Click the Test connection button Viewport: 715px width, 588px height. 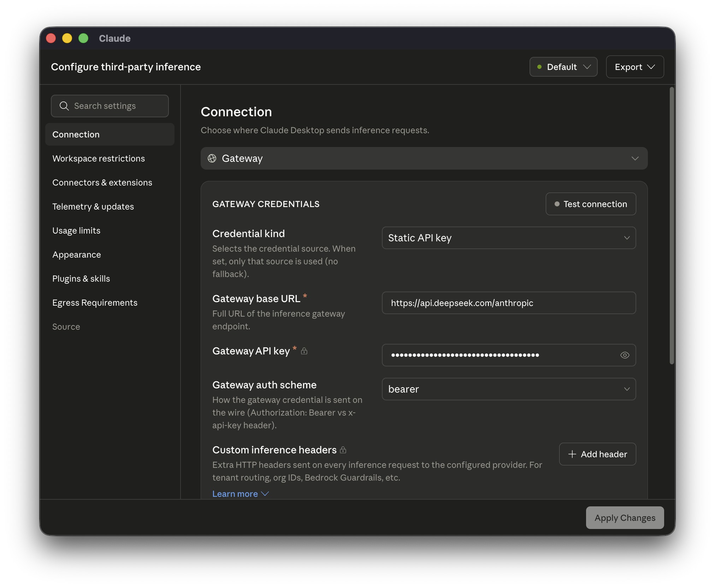point(591,204)
